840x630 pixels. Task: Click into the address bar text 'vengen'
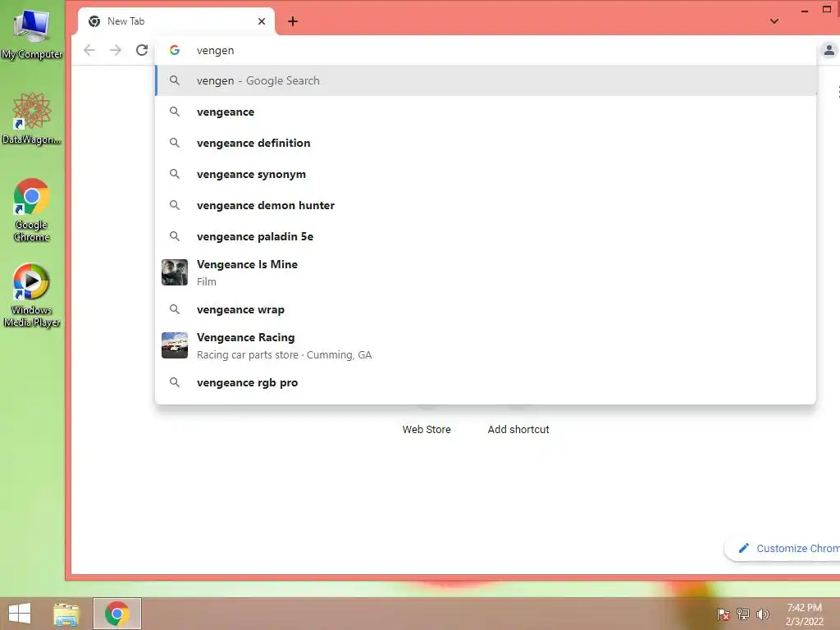point(216,50)
